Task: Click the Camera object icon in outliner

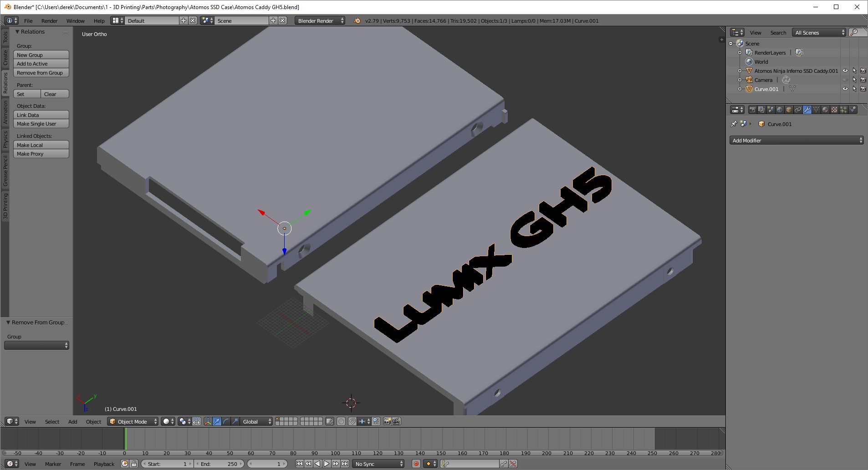Action: pos(749,80)
